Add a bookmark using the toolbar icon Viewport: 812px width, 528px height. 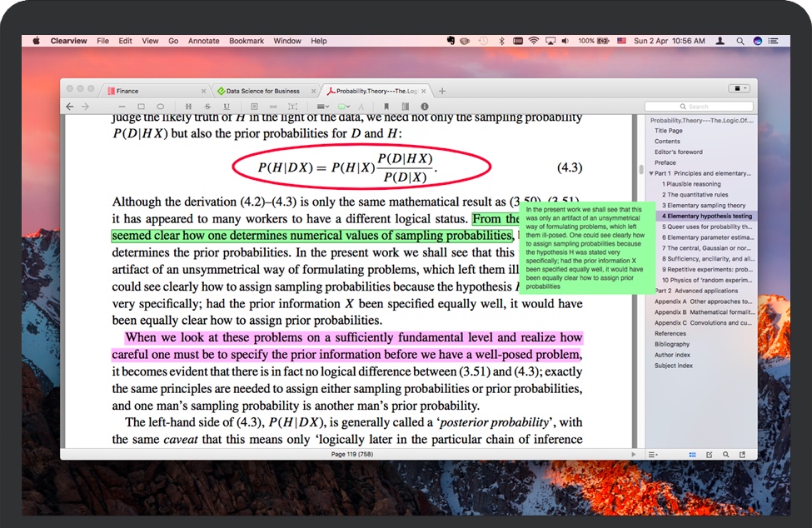[x=386, y=107]
